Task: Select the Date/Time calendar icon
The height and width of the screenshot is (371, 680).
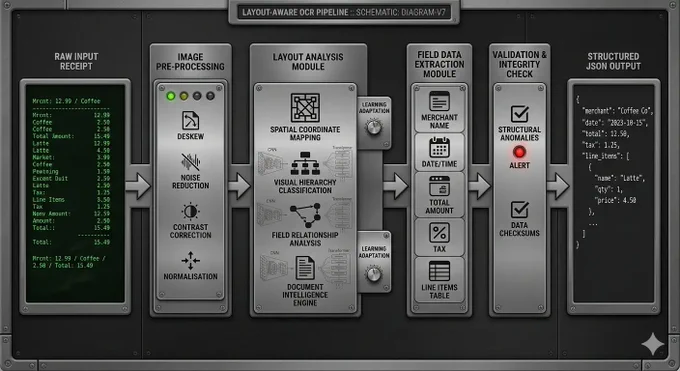Action: point(439,148)
